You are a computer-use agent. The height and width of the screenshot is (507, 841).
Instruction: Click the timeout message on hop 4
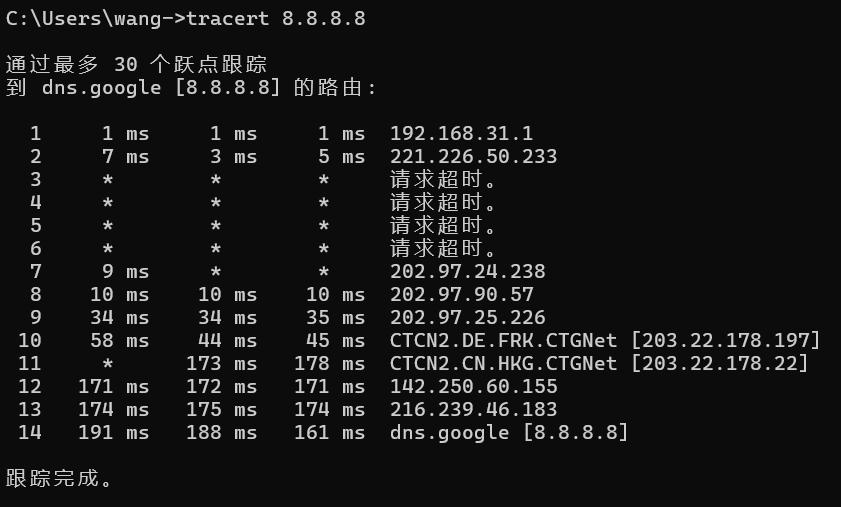443,202
